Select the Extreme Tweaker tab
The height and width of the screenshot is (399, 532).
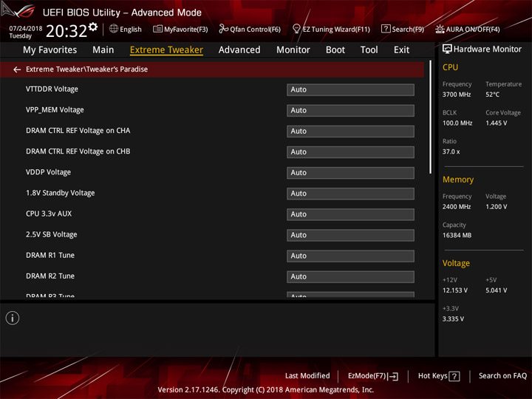pyautogui.click(x=166, y=50)
